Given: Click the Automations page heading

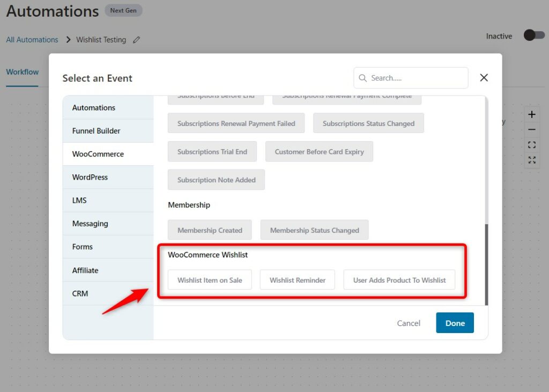Looking at the screenshot, I should point(53,11).
